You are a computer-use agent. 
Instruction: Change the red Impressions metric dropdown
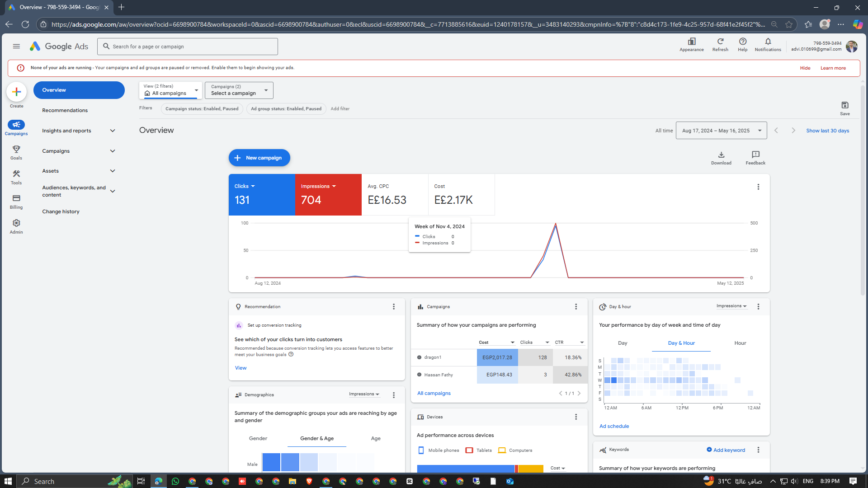(318, 186)
